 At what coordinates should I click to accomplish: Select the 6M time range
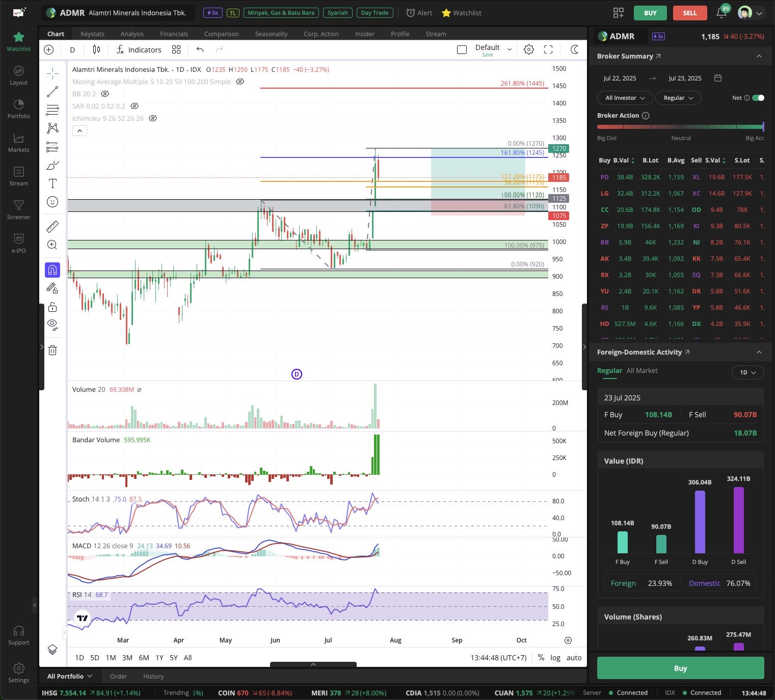(144, 657)
